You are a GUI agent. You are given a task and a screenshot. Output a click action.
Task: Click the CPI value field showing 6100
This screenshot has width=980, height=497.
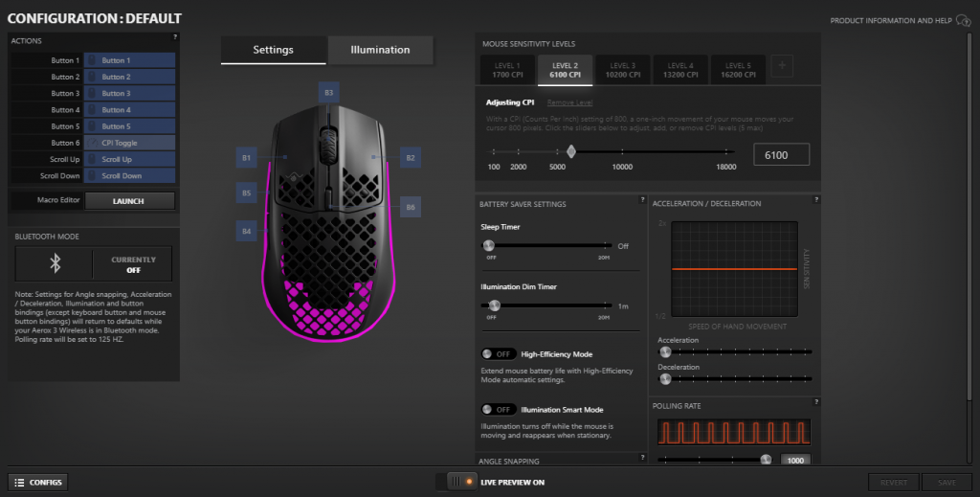point(781,155)
